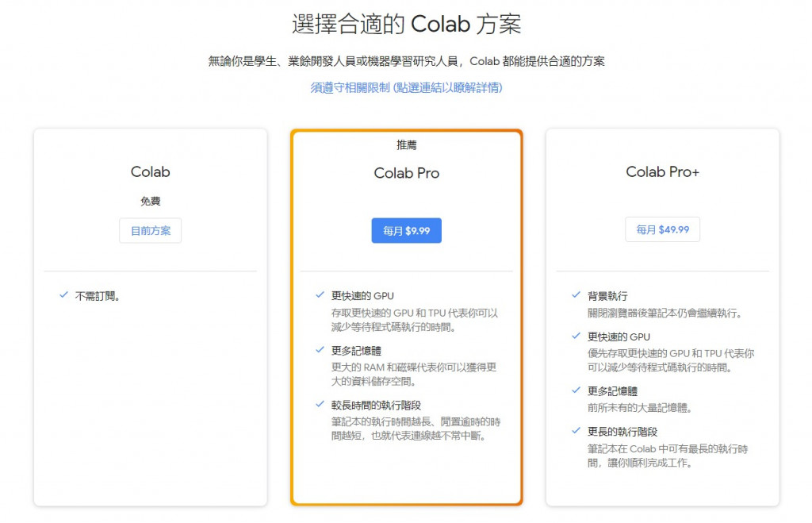This screenshot has height=523, width=812.
Task: Click the description 關閉瀏覽器後筆記本仍會繼續執行
Action: [665, 313]
